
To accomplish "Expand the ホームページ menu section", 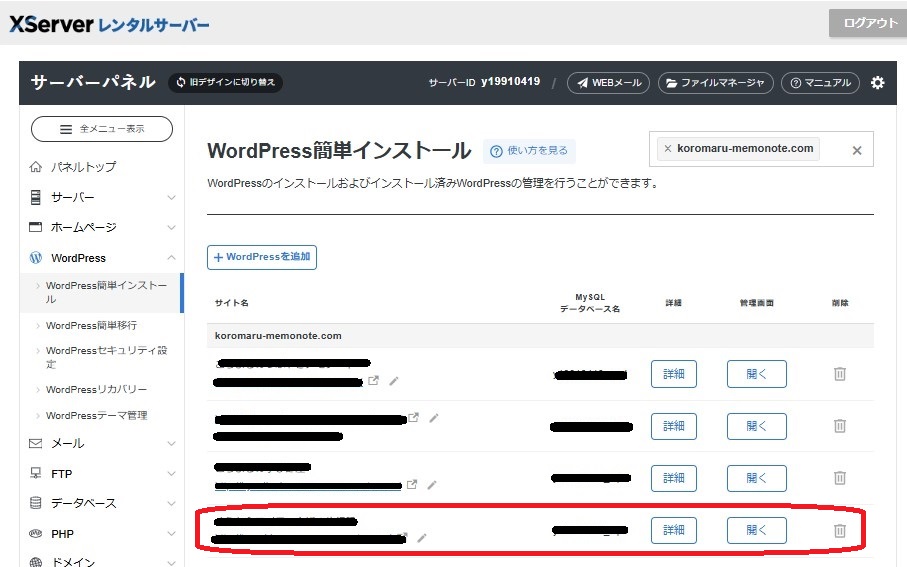I will pos(101,227).
